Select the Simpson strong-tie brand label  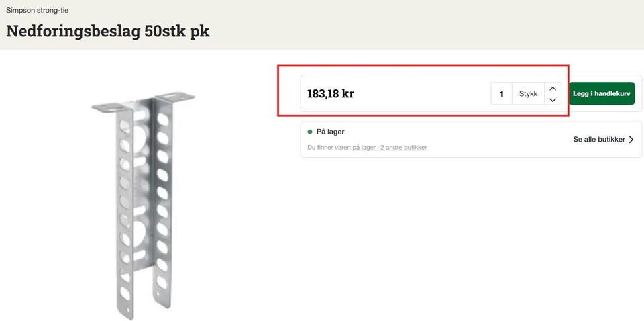point(37,11)
